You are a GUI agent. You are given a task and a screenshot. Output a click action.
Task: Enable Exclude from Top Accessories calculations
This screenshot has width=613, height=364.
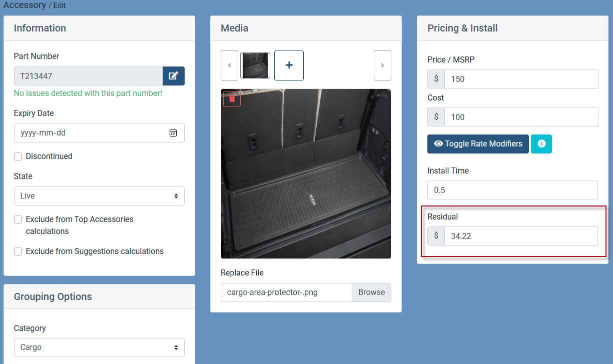(18, 219)
